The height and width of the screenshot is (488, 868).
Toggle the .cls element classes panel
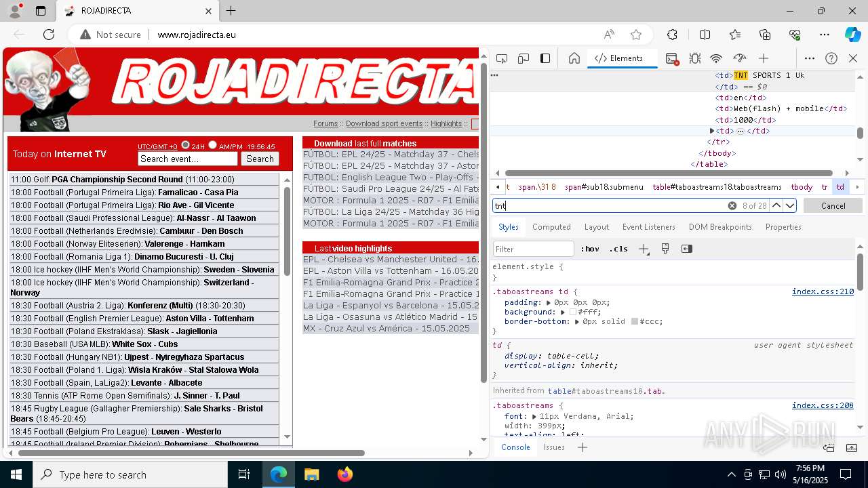[618, 249]
